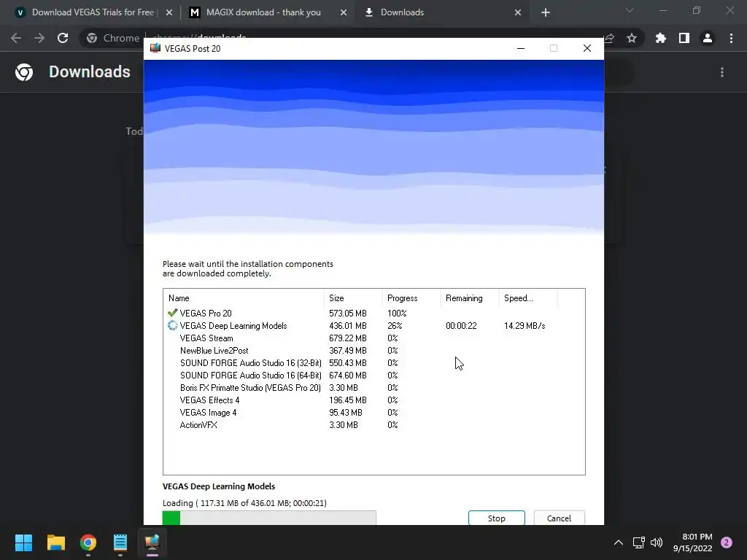747x560 pixels.
Task: Select SOUND FORGE Audio Studio 16 (32-Bit)
Action: point(373,363)
